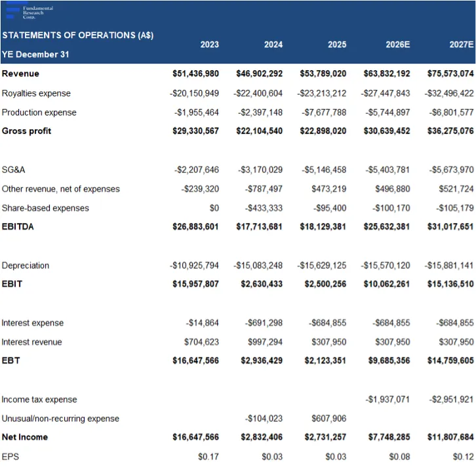Click the 2025 Revenue value $53,789,020
The image size is (476, 467).
pos(323,74)
